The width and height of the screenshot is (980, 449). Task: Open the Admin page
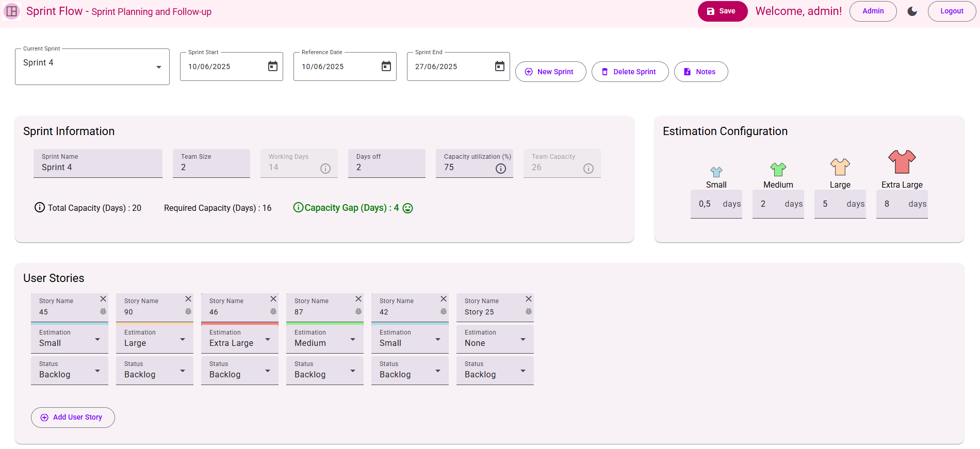[x=873, y=11]
